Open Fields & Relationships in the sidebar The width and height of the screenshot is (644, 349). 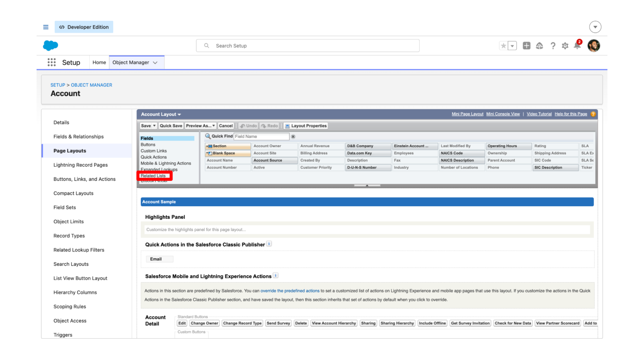tap(78, 136)
